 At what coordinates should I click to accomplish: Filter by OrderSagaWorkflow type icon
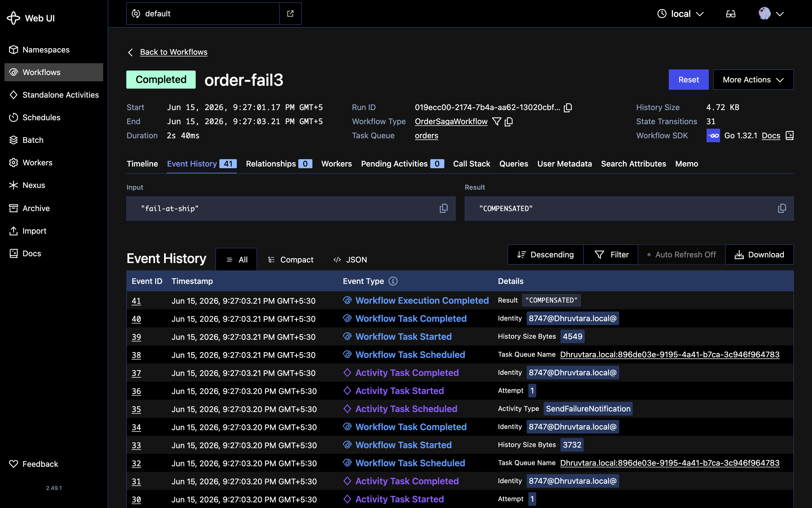pos(497,122)
